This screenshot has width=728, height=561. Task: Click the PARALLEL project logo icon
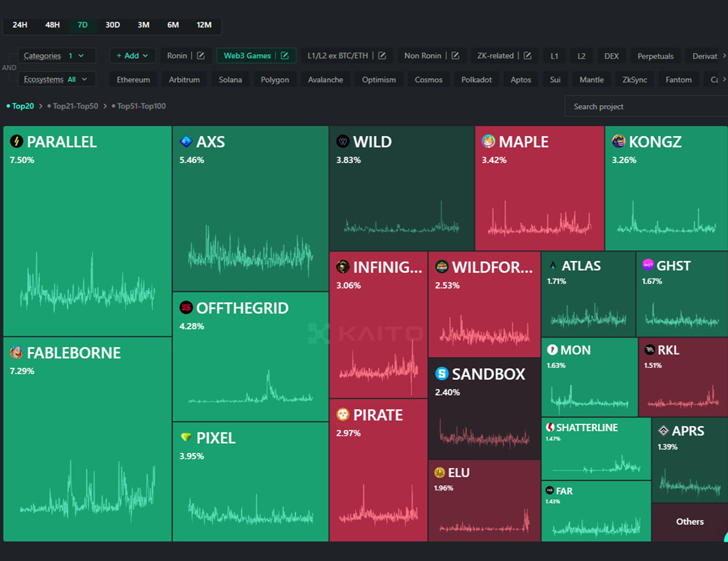(x=16, y=141)
